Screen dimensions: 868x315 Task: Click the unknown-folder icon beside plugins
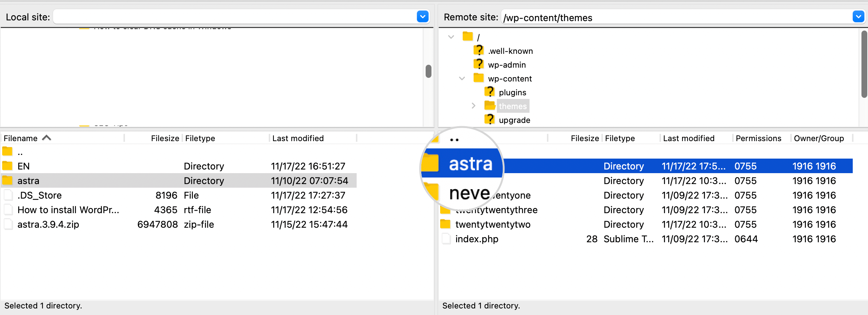coord(490,92)
